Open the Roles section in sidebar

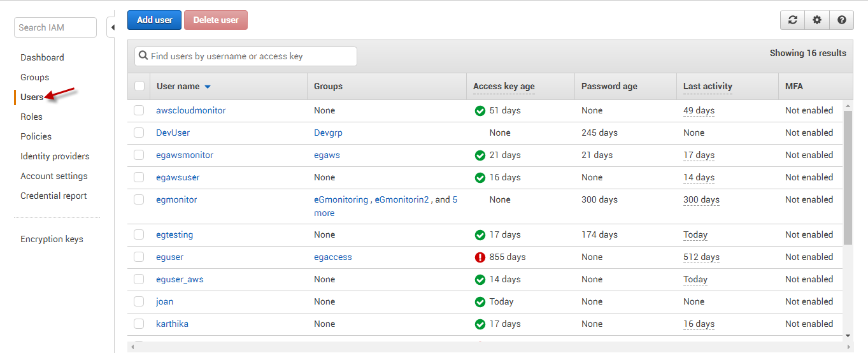31,117
